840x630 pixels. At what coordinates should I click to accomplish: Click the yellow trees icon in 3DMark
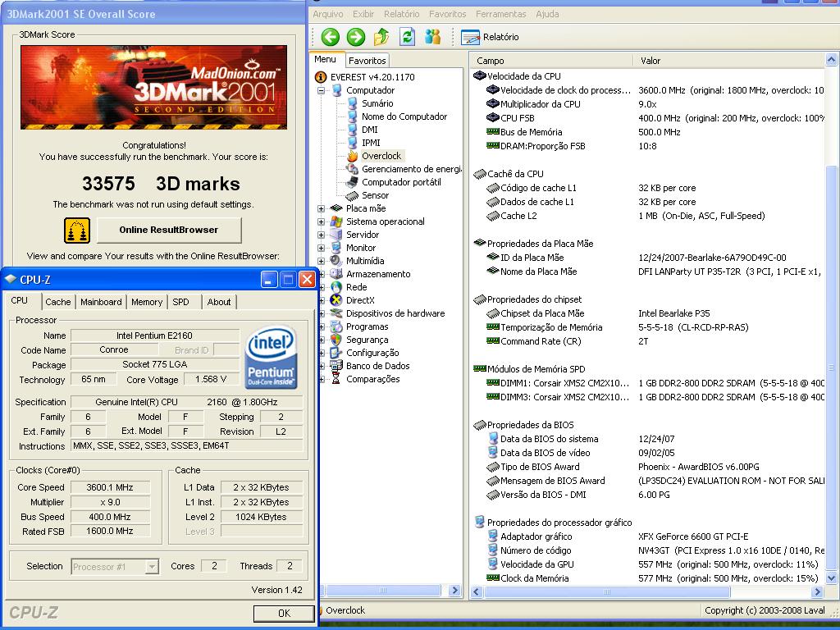(77, 231)
